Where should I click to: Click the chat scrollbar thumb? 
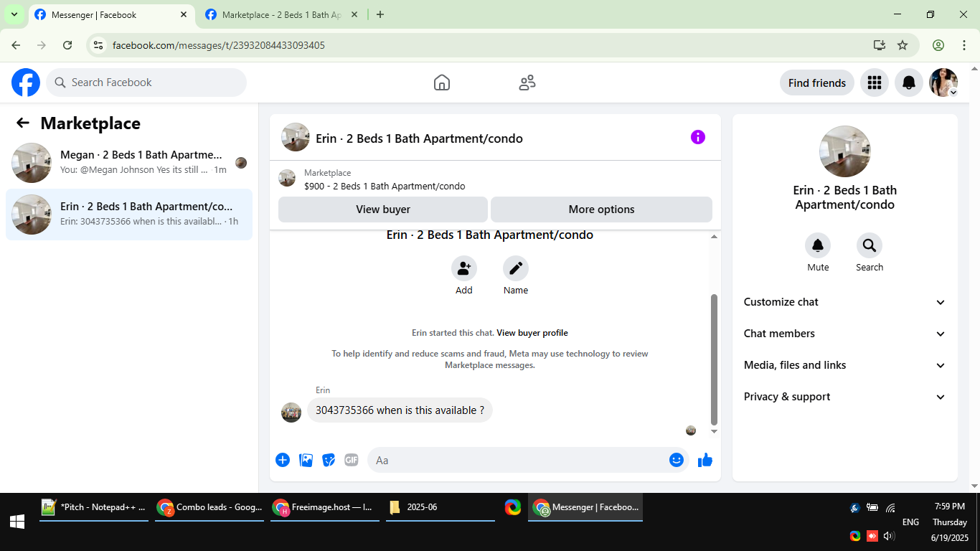coord(714,359)
